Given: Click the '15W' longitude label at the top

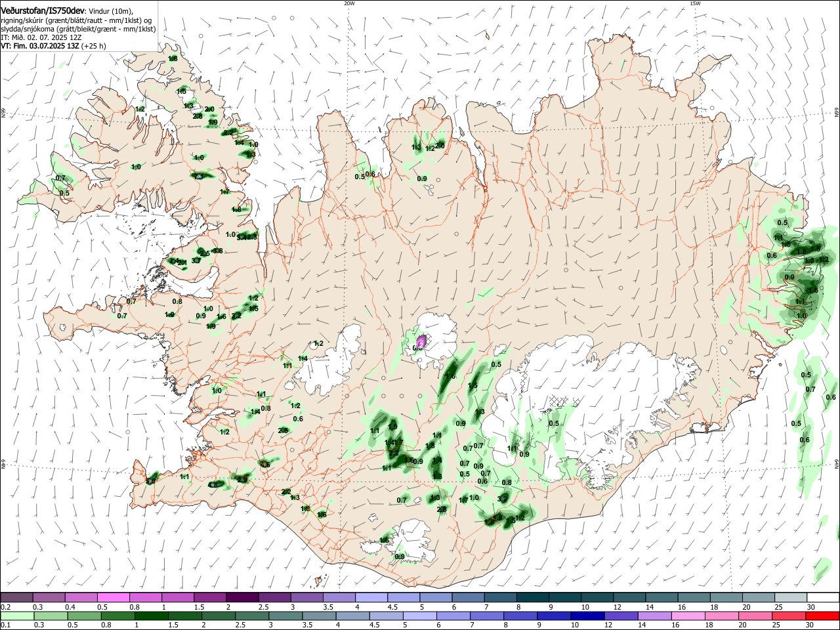Looking at the screenshot, I should tap(695, 3).
